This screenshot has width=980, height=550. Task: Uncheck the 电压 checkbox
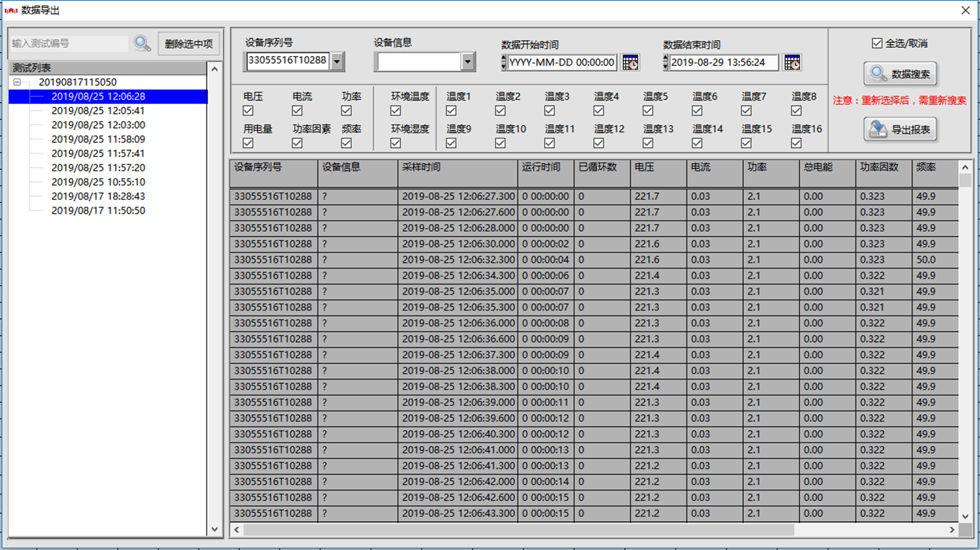(248, 111)
